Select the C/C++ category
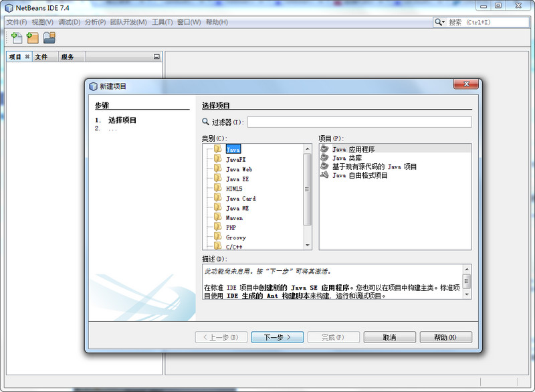This screenshot has height=392, width=535. coord(234,247)
